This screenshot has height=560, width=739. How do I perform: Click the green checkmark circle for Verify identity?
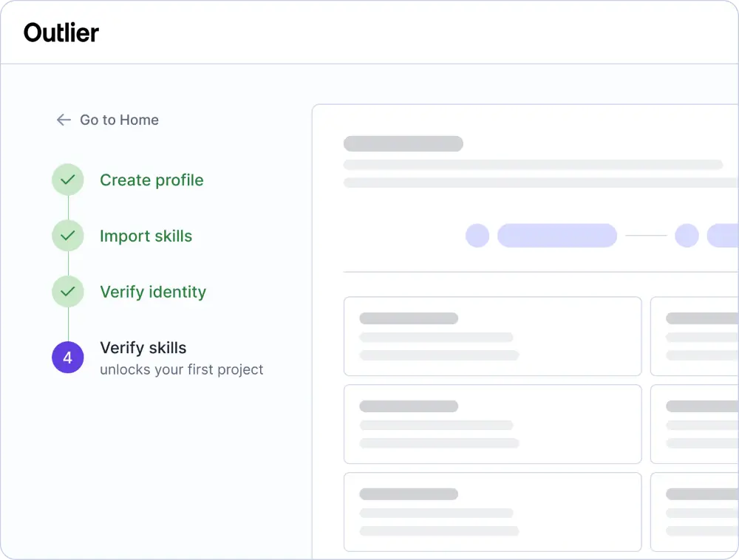tap(68, 292)
